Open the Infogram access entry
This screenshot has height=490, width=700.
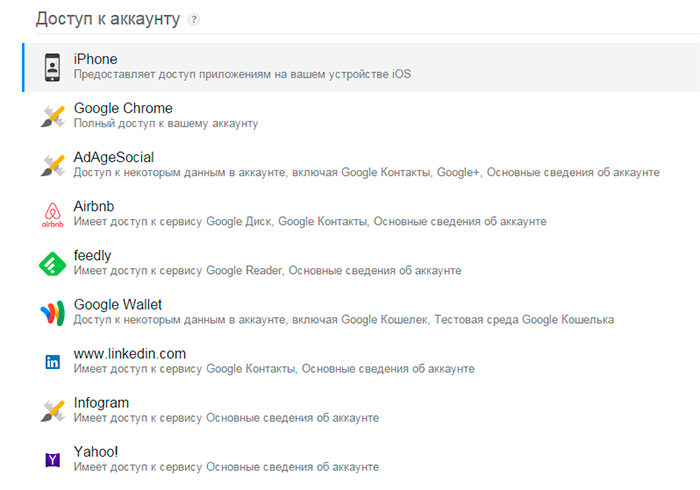click(x=101, y=402)
